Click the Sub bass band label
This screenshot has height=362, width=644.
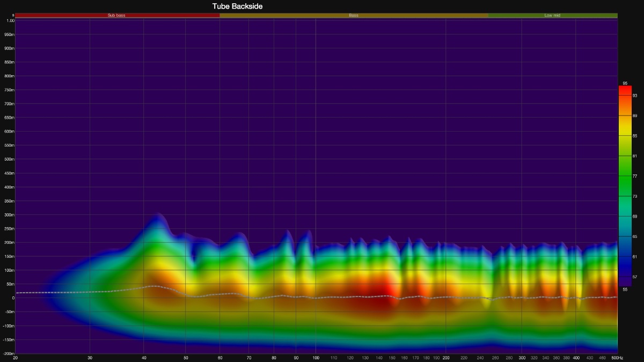pyautogui.click(x=116, y=16)
